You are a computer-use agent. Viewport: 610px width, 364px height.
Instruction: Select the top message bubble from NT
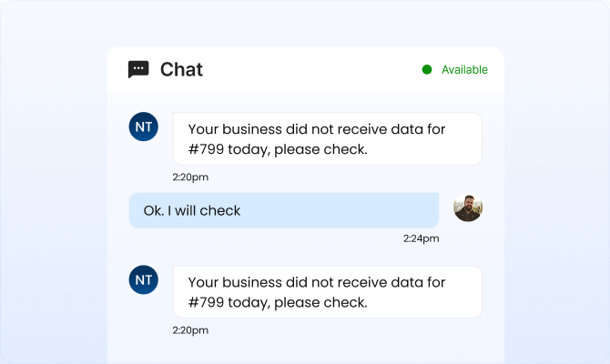(328, 138)
